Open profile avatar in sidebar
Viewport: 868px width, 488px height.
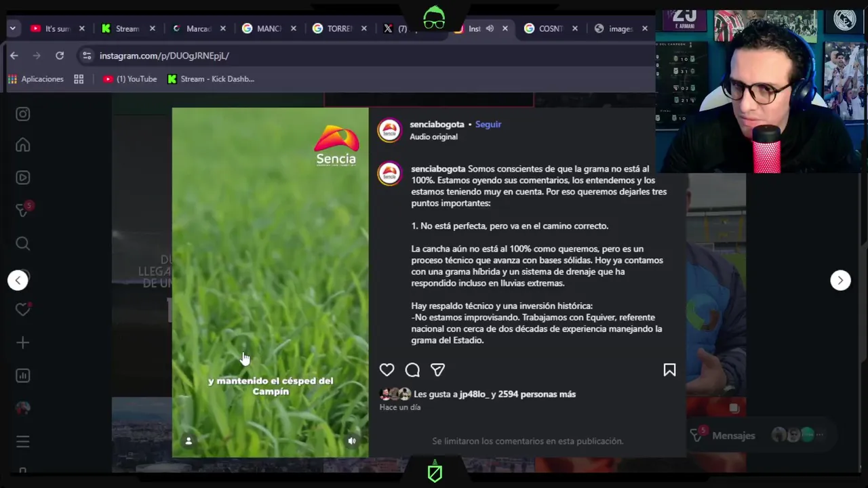click(22, 408)
